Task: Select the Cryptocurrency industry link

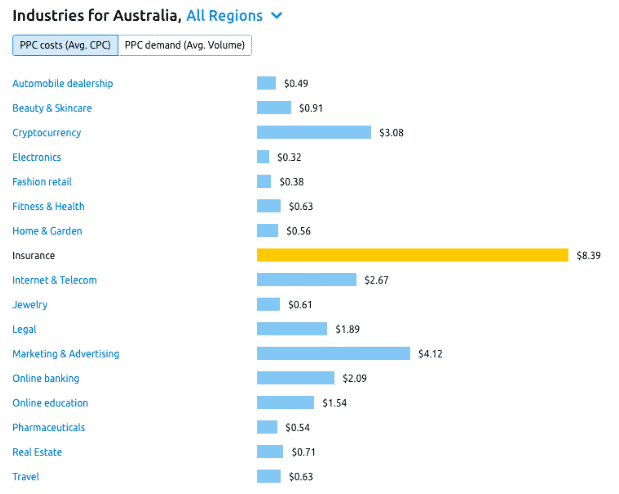Action: (x=47, y=133)
